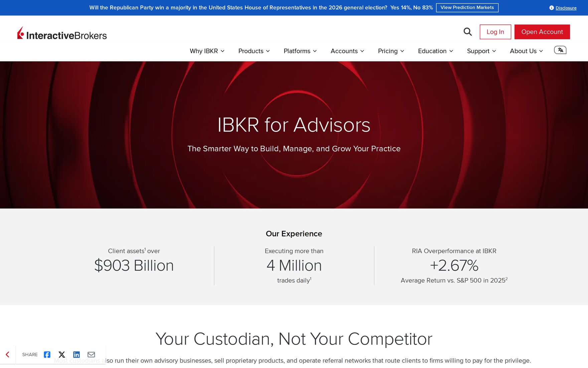This screenshot has width=588, height=368.
Task: Click the Log In button
Action: [x=495, y=32]
